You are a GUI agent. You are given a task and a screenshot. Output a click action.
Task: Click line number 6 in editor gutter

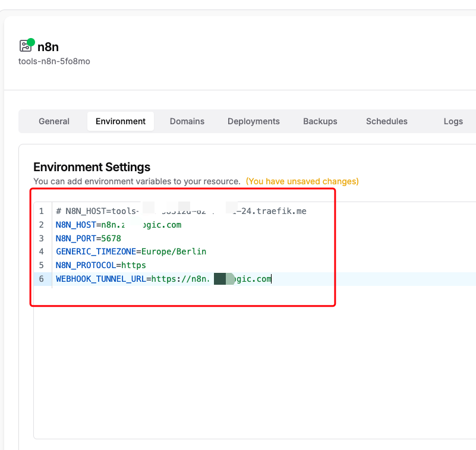42,279
